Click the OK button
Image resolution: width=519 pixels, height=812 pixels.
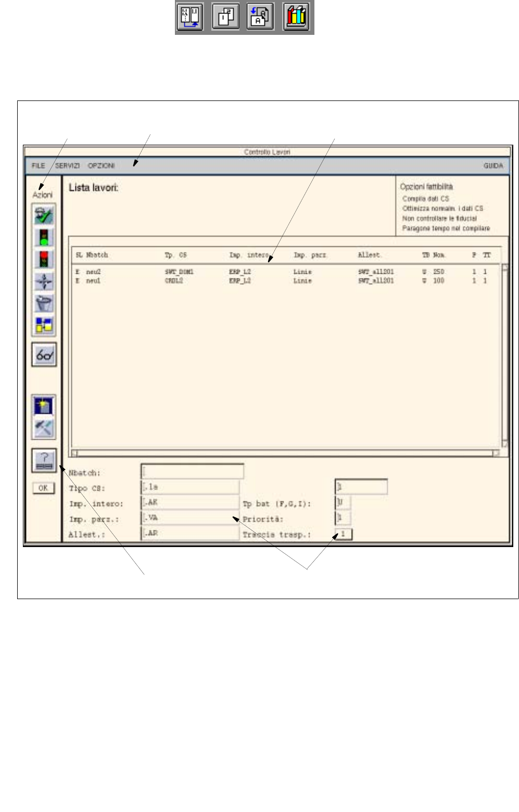tap(43, 488)
